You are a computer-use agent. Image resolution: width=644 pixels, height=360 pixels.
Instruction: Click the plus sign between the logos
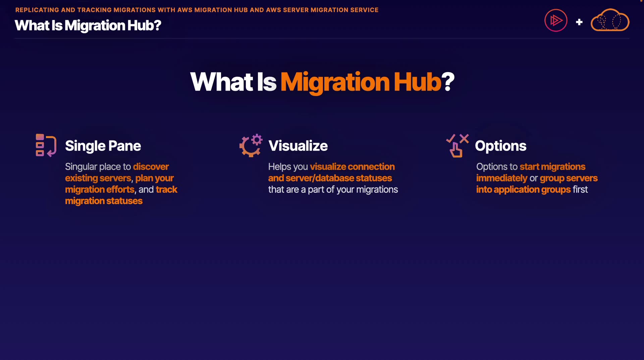point(579,22)
